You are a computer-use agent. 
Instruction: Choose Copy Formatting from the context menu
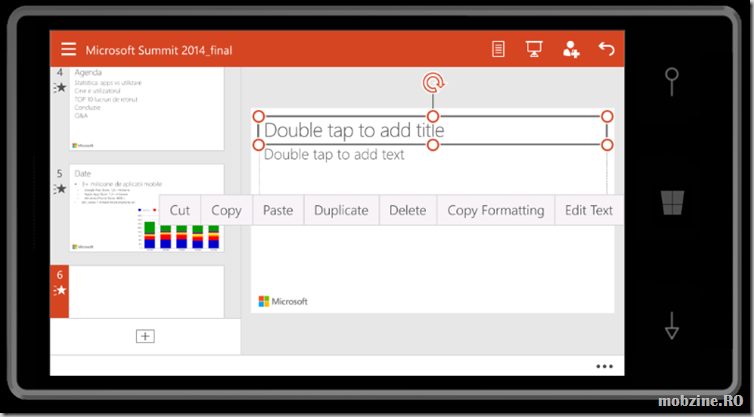coord(496,210)
